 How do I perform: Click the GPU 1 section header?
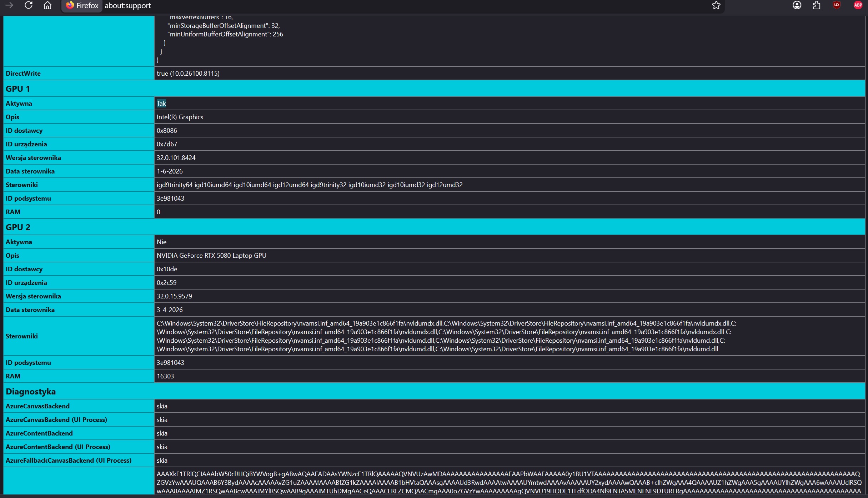[18, 89]
